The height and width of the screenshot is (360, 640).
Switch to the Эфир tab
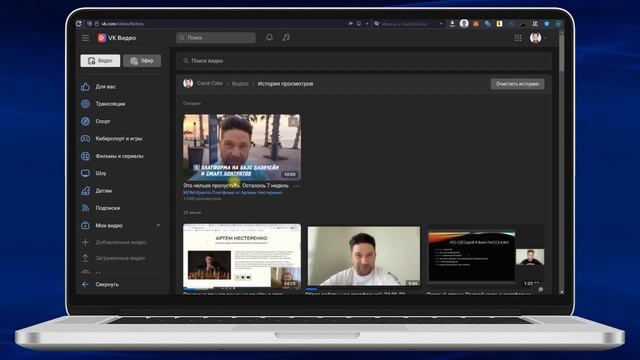[142, 61]
